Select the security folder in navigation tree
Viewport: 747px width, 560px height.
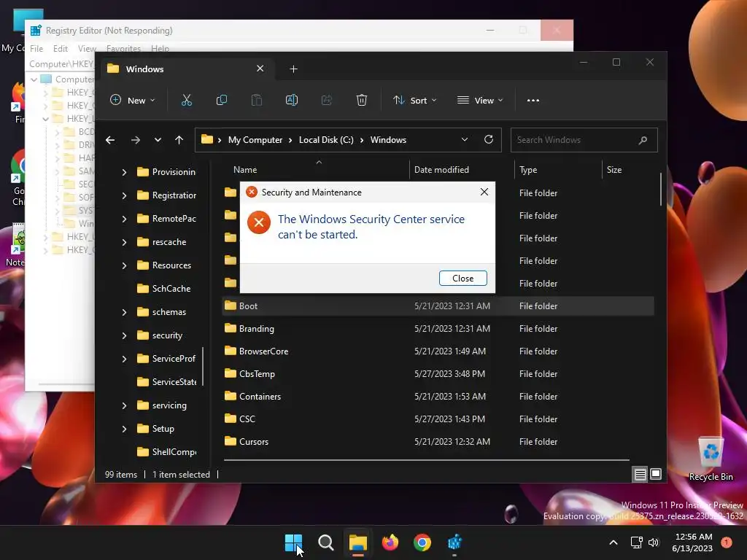point(160,335)
